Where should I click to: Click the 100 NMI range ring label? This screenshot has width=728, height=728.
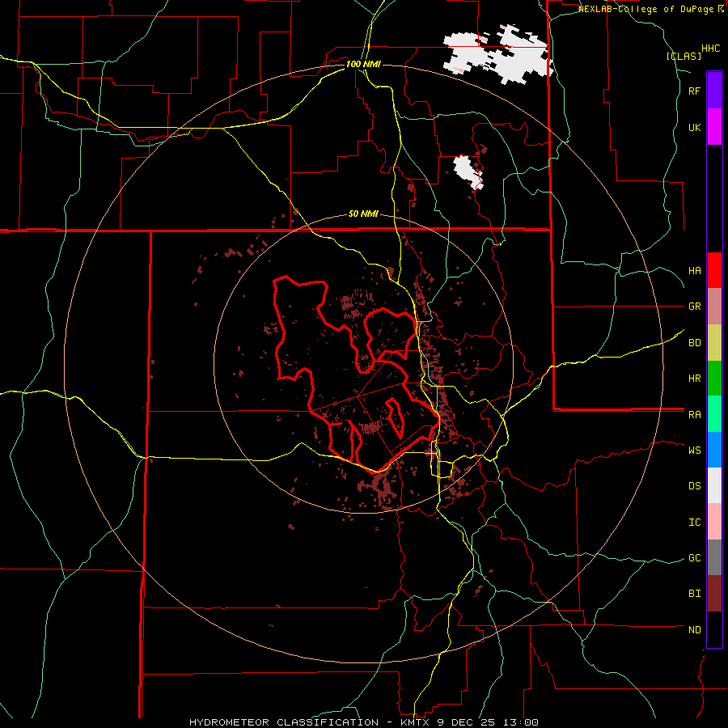coord(363,64)
